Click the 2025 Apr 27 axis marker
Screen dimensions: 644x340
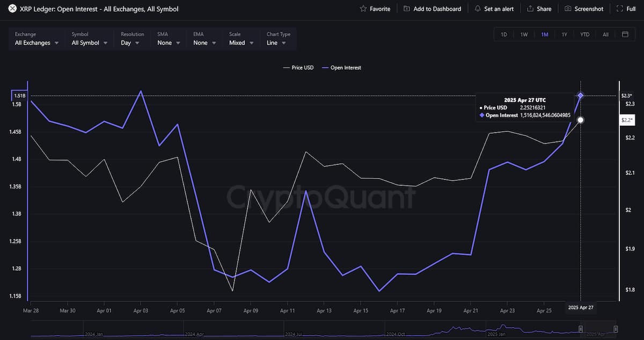581,307
